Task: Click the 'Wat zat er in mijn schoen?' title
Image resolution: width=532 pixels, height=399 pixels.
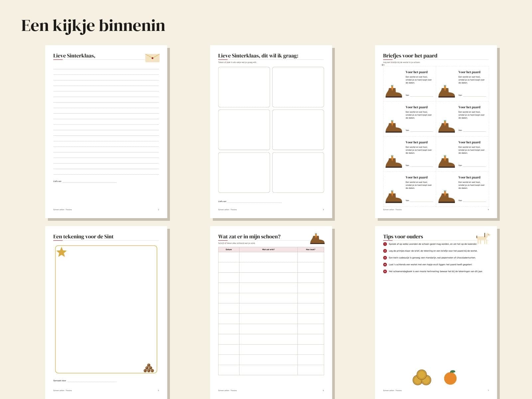Action: click(249, 237)
